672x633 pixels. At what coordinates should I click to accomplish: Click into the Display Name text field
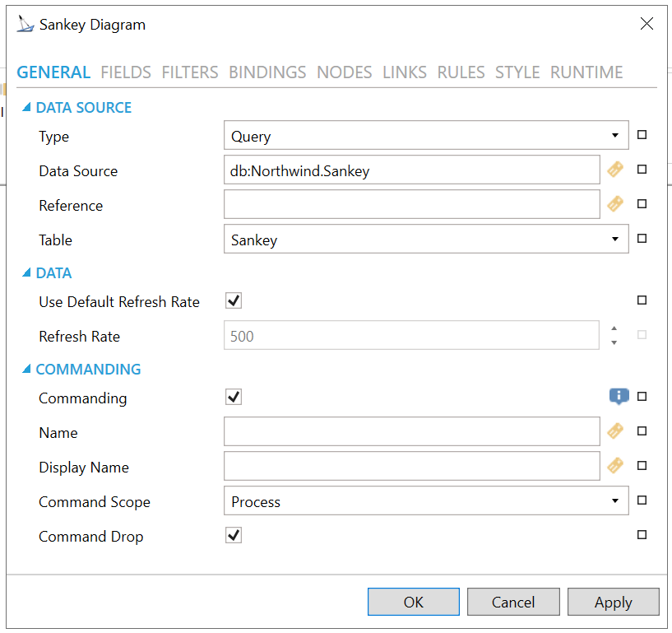click(x=411, y=467)
